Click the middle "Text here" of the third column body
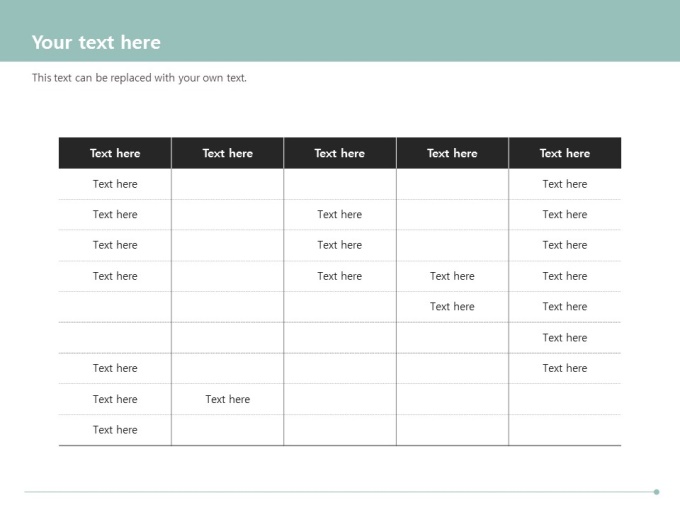 (340, 245)
